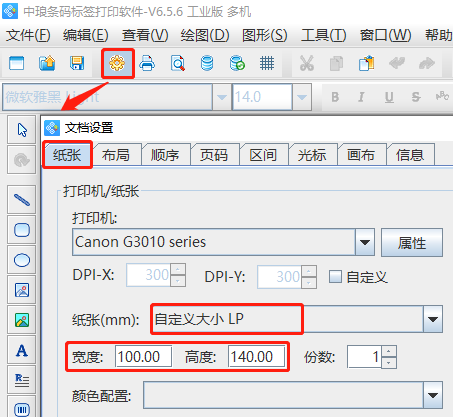Click the Copy pages icon
The image size is (453, 417).
(x=336, y=63)
